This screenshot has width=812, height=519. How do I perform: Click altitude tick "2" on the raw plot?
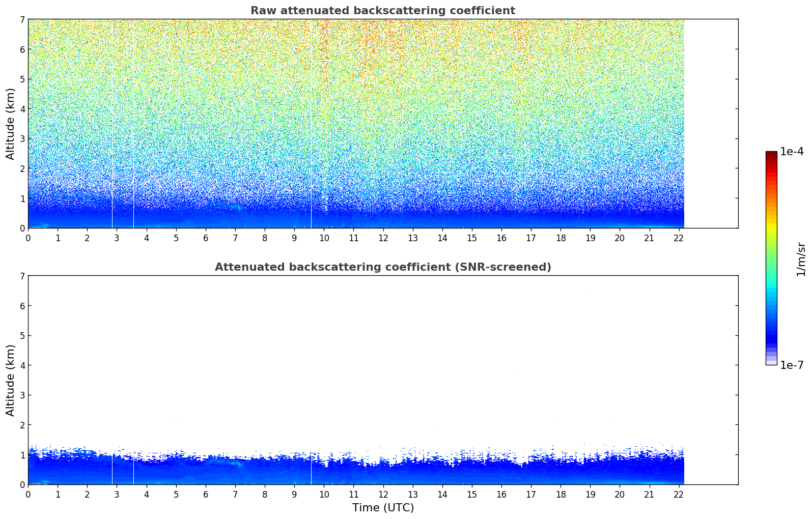click(x=22, y=168)
